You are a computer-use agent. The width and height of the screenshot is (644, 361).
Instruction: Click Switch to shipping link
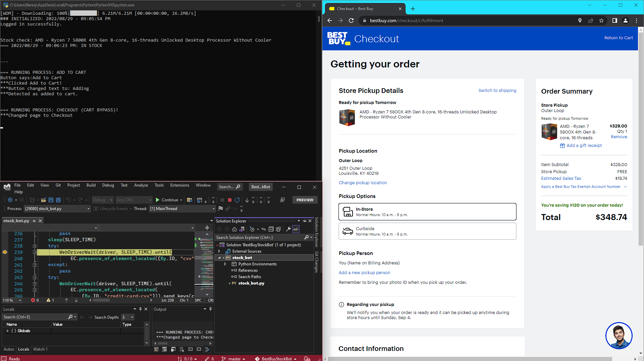497,91
